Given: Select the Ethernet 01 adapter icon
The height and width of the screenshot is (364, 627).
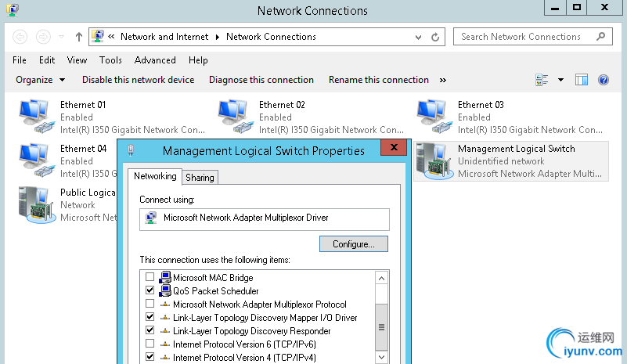Looking at the screenshot, I should 36,117.
